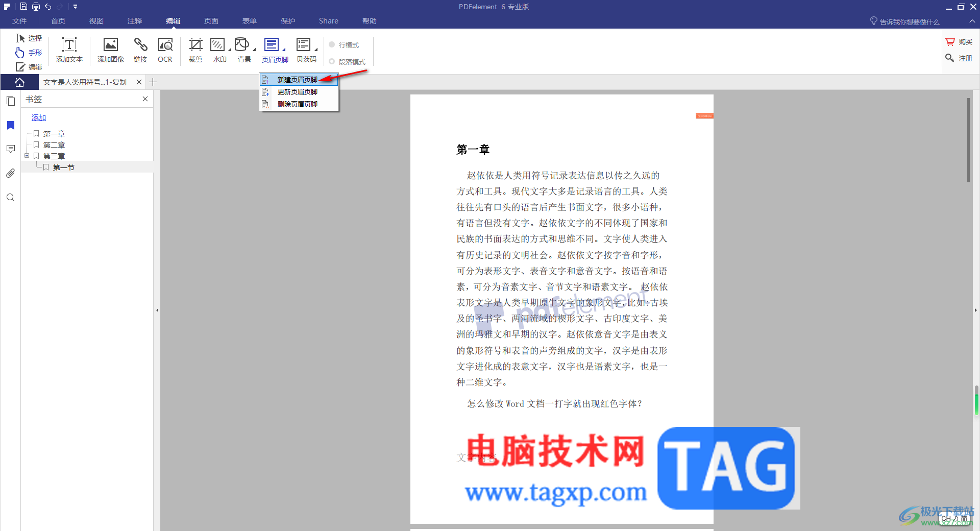
Task: Run the OCR tool
Action: (165, 50)
